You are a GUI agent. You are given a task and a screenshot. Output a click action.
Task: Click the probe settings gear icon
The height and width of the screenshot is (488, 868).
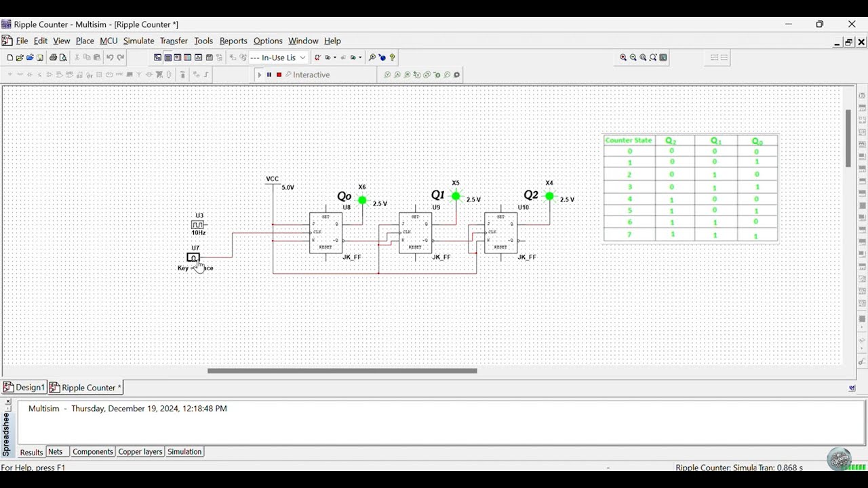(457, 75)
